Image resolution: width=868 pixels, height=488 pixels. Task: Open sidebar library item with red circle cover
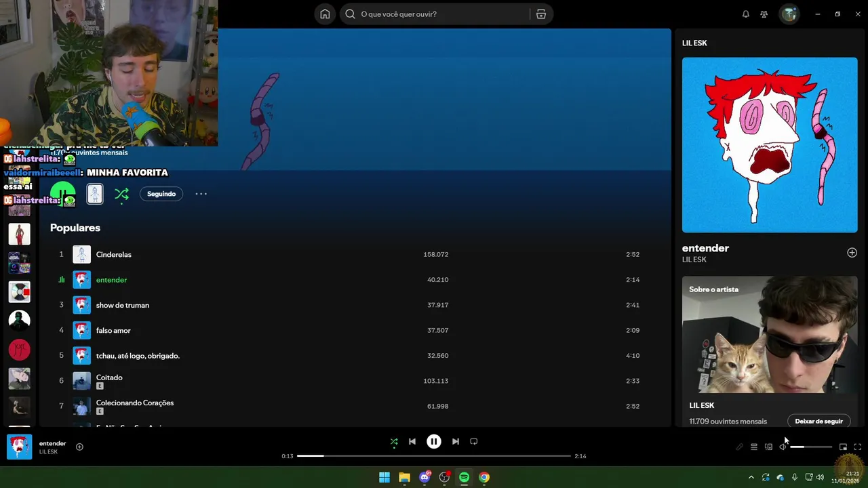coord(19,350)
